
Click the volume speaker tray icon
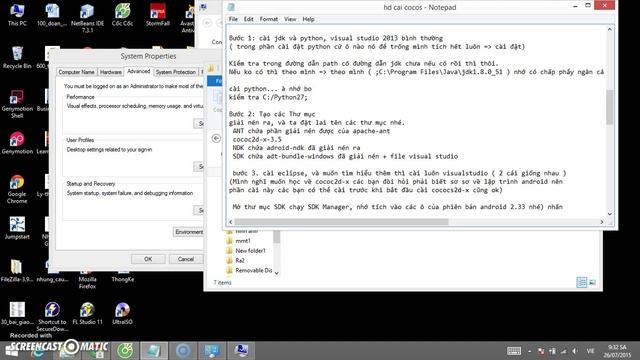point(575,351)
